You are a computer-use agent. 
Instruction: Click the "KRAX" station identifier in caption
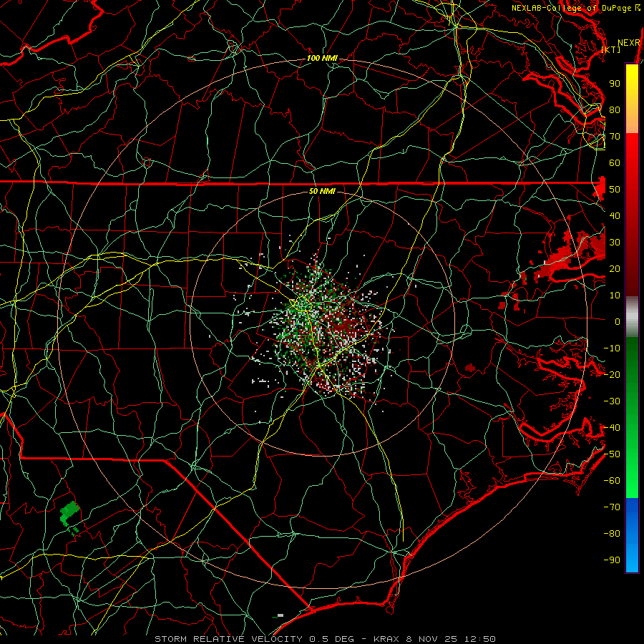386,639
